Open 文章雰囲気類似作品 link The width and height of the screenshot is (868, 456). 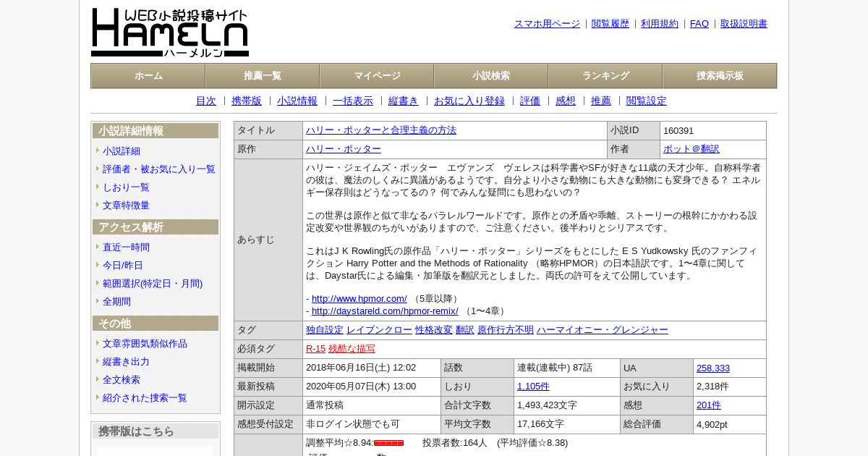(145, 344)
